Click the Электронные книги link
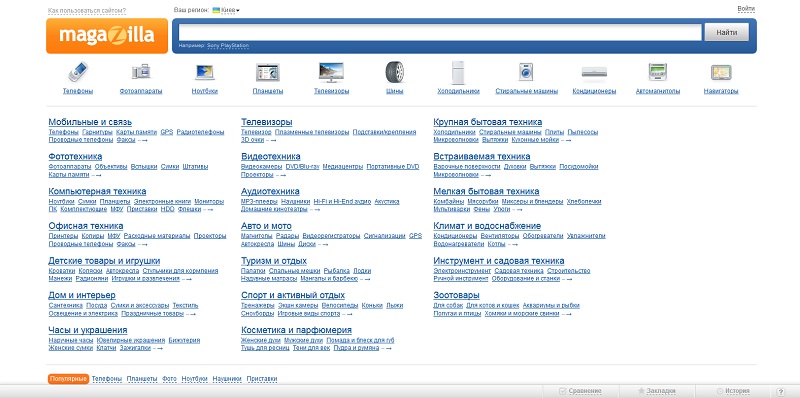The height and width of the screenshot is (398, 800). pos(162,202)
